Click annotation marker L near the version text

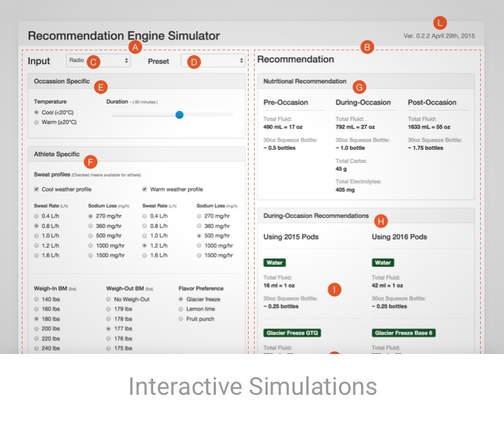pos(441,22)
